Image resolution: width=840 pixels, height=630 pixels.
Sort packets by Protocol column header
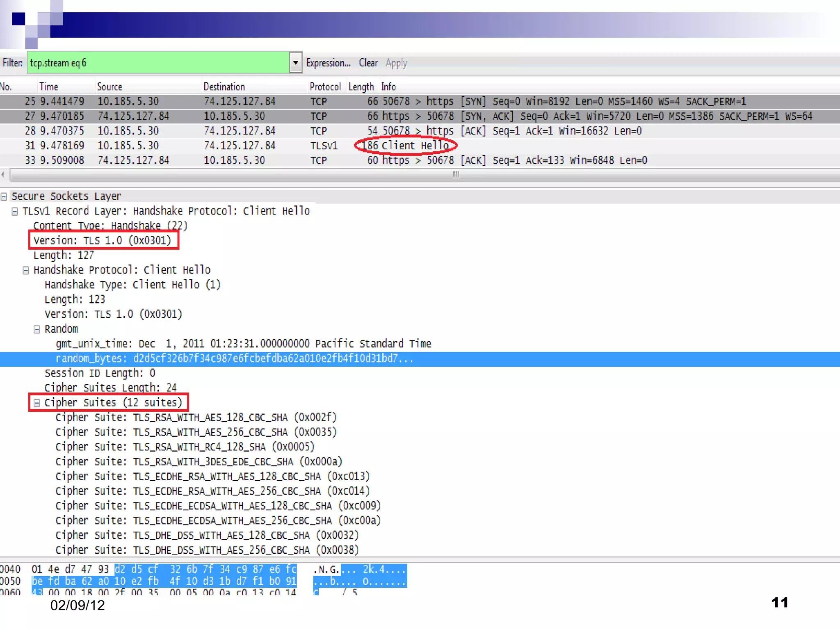[325, 87]
